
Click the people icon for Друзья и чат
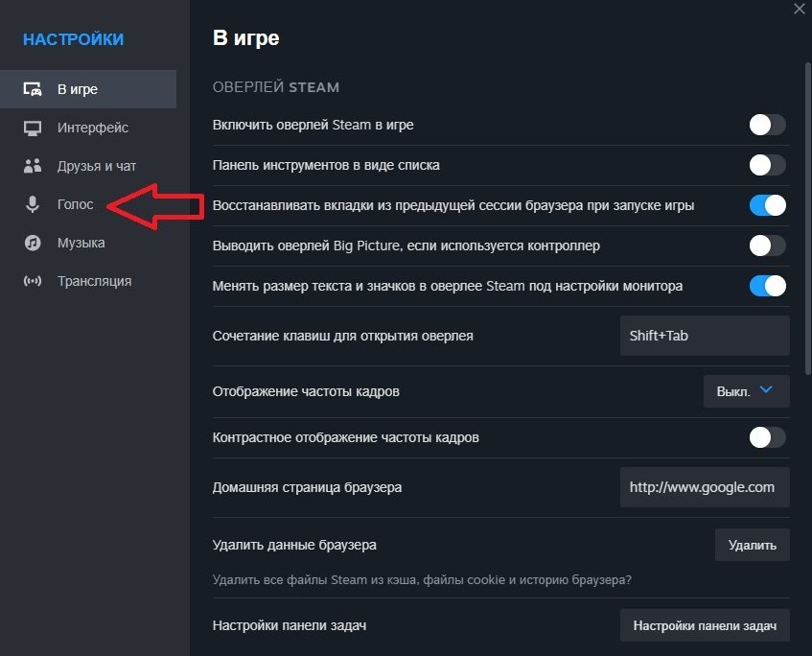[31, 165]
